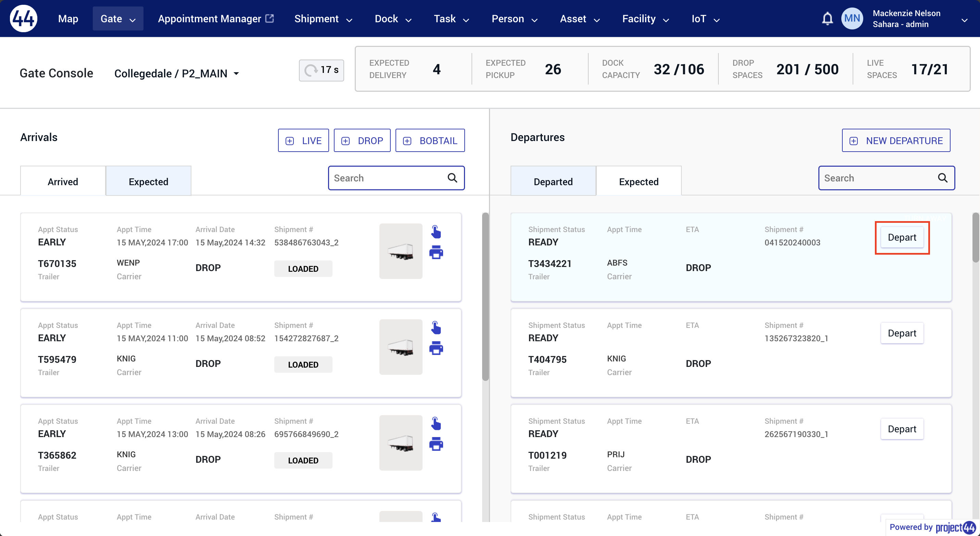Switch to the Expected tab in Departures
This screenshot has height=536, width=980.
639,181
